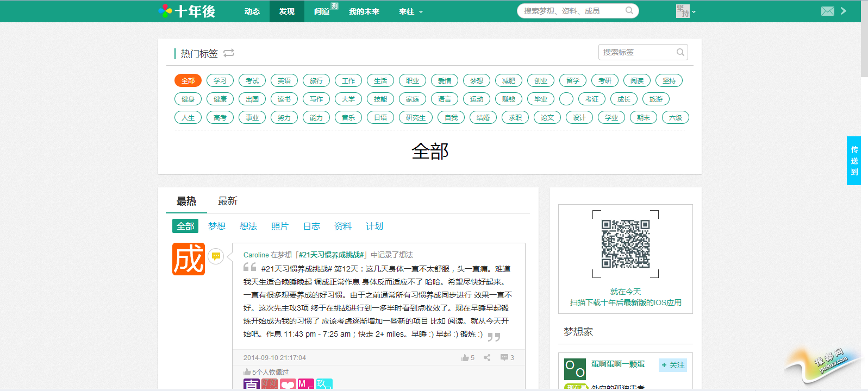Click the yellow chat bubble beside the 成 avatar

point(216,256)
